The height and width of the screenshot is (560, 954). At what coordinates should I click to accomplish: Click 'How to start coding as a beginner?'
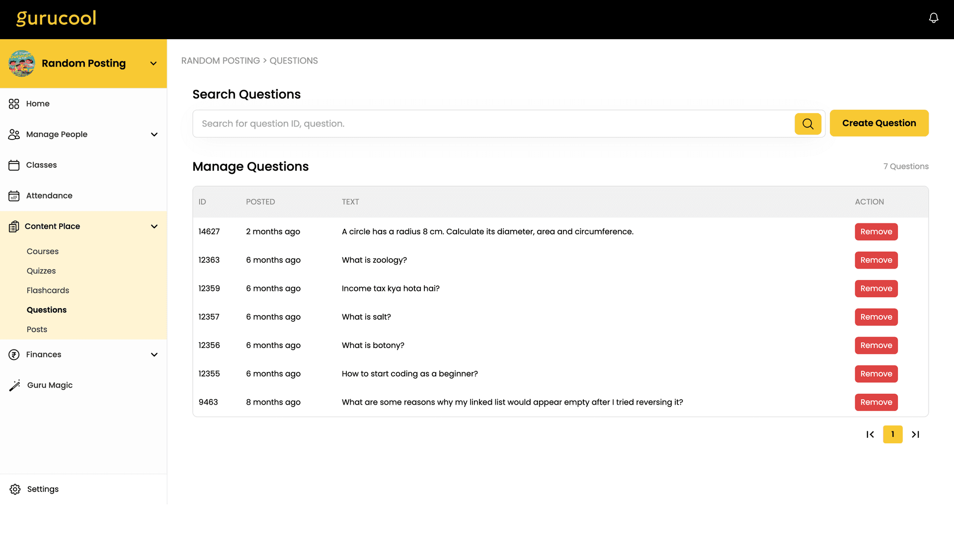pos(410,374)
